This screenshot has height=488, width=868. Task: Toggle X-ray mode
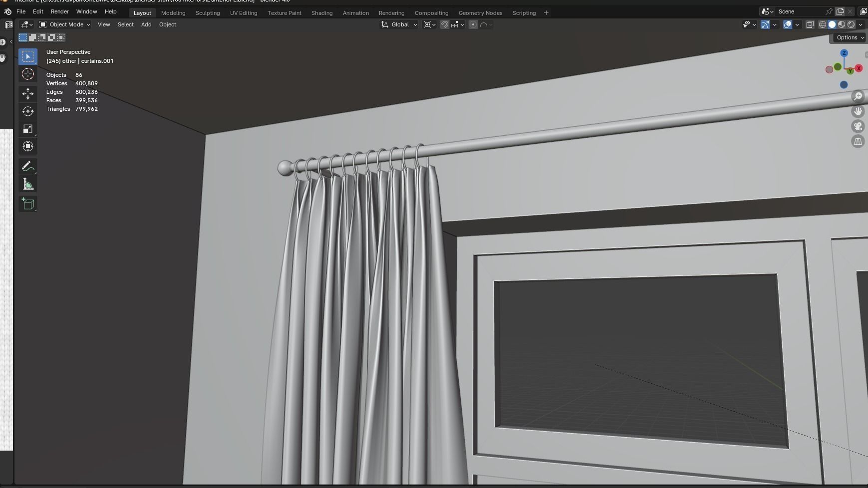click(810, 24)
